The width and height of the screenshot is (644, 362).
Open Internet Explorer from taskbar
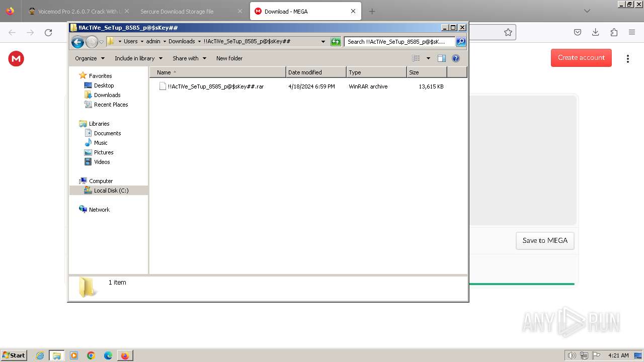point(40,355)
